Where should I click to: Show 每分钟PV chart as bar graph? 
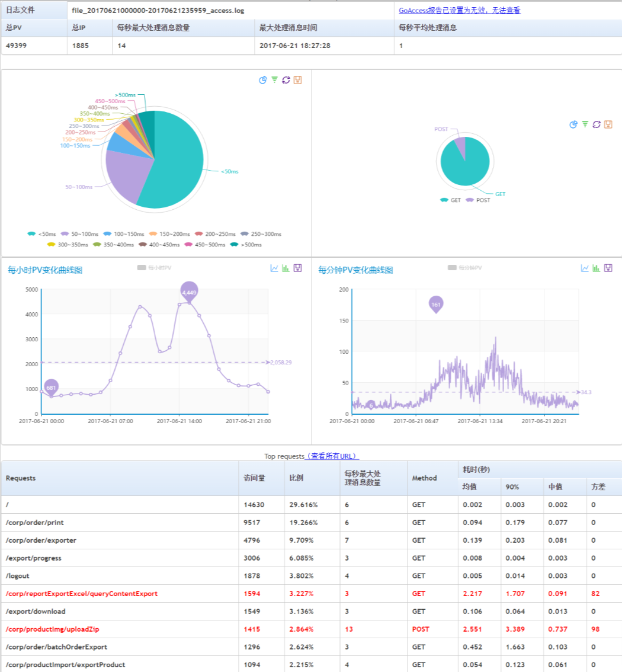click(597, 268)
